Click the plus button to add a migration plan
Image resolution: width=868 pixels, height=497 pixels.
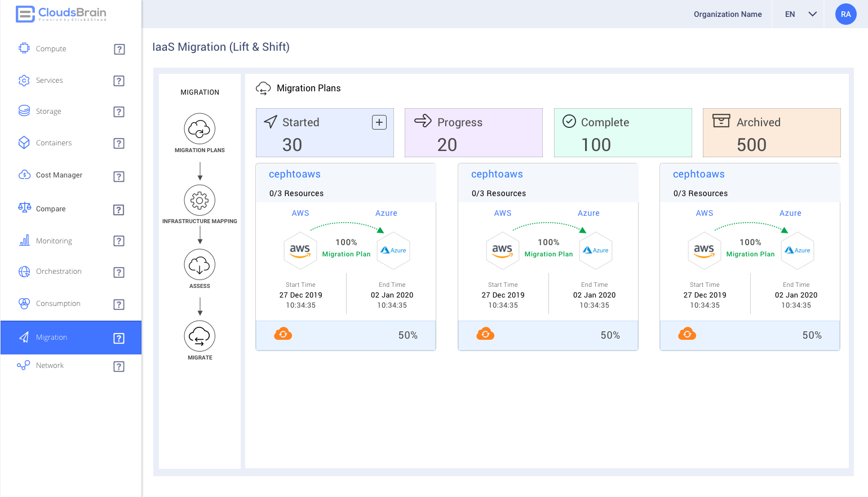click(x=379, y=122)
